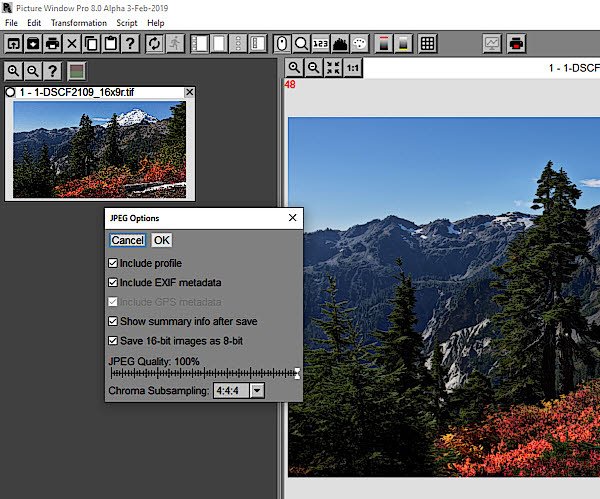This screenshot has width=600, height=499.
Task: Click the color palette icon
Action: click(359, 43)
